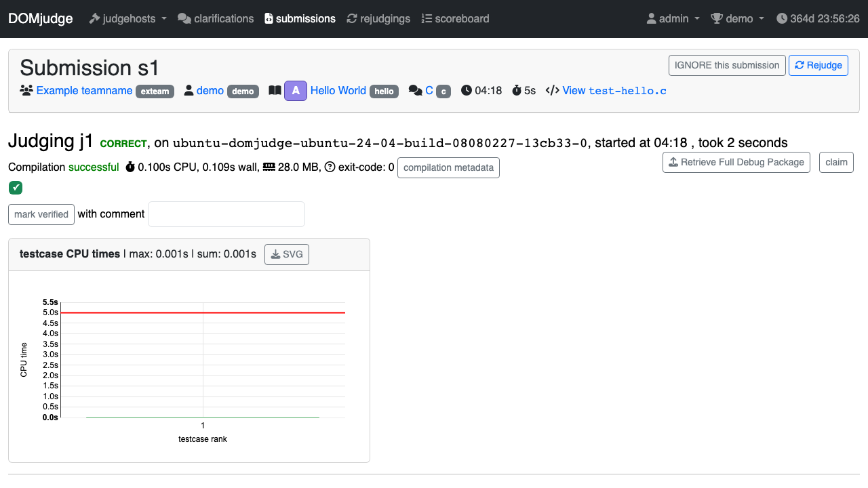Click the testcase rank 1 axis label
Image resolution: width=868 pixels, height=488 pixels.
[x=203, y=426]
